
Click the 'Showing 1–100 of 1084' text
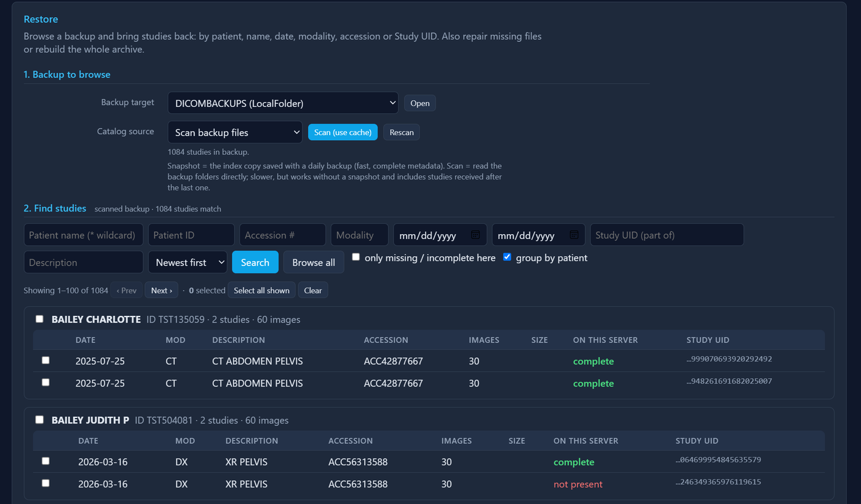click(66, 291)
